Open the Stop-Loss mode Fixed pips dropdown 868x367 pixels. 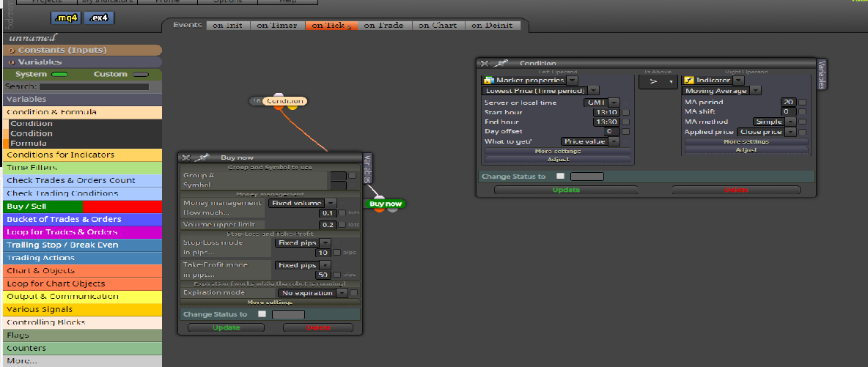pos(325,243)
